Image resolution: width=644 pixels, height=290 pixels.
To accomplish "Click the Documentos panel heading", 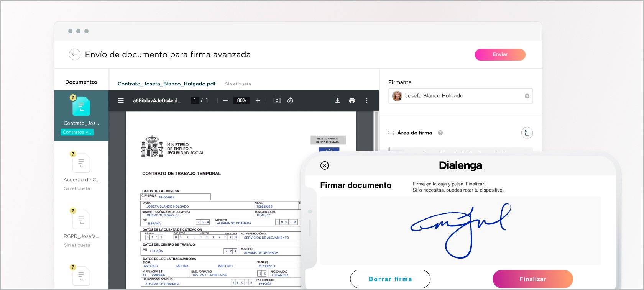I will tap(81, 82).
